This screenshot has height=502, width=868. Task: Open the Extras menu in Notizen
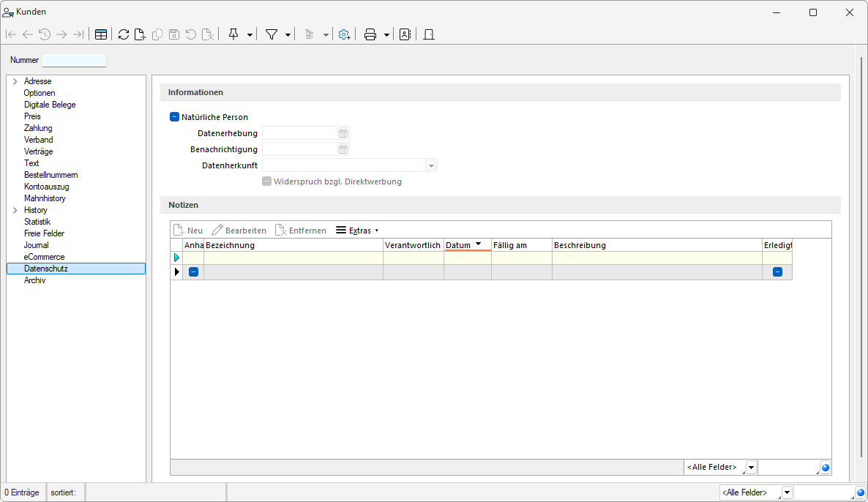coord(357,231)
